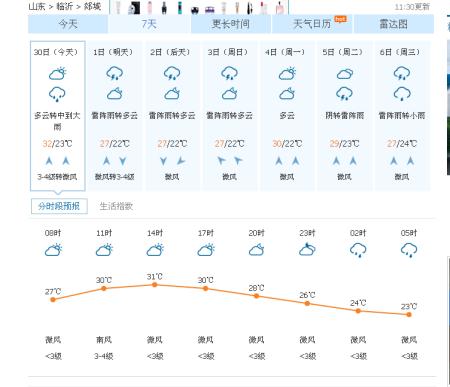Click the night cloudy icon for 4日
This screenshot has width=450, height=387.
287,94
